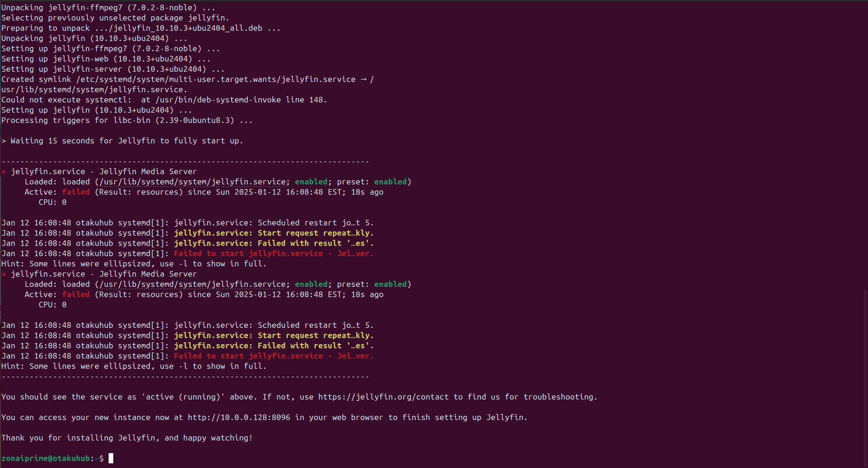
Task: Click the red 'failed' status in the second Active line
Action: (76, 294)
